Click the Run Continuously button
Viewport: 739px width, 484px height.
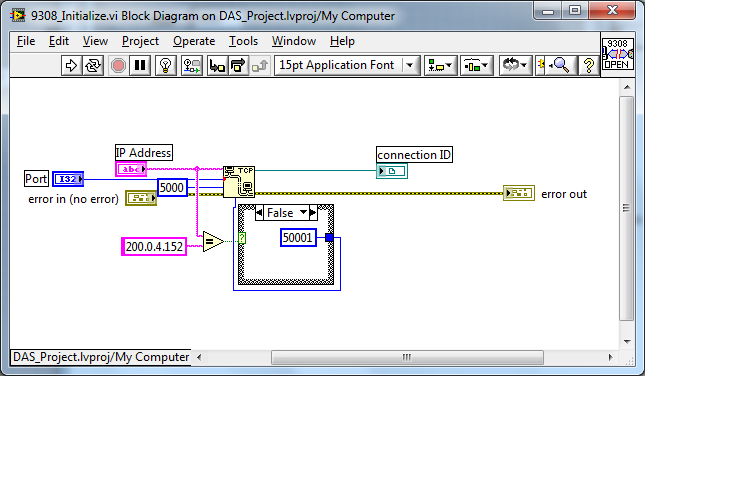pyautogui.click(x=94, y=65)
